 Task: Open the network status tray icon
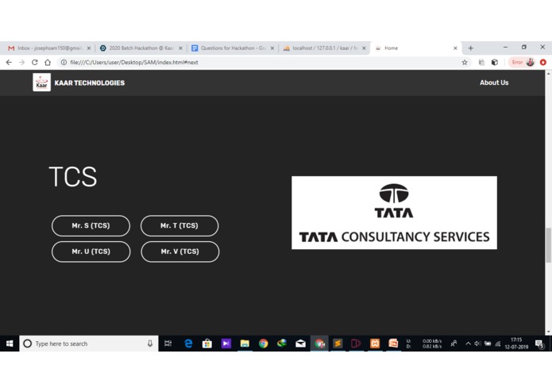498,344
